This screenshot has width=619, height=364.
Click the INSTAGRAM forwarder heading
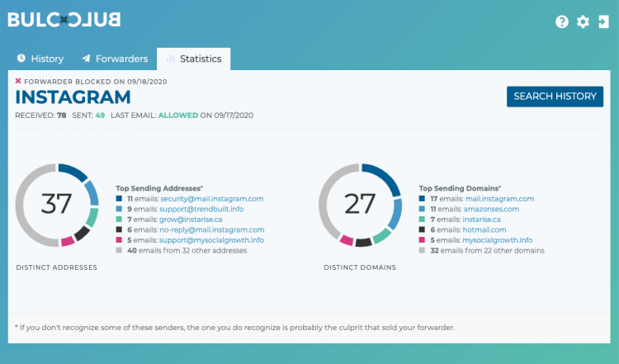tap(73, 97)
